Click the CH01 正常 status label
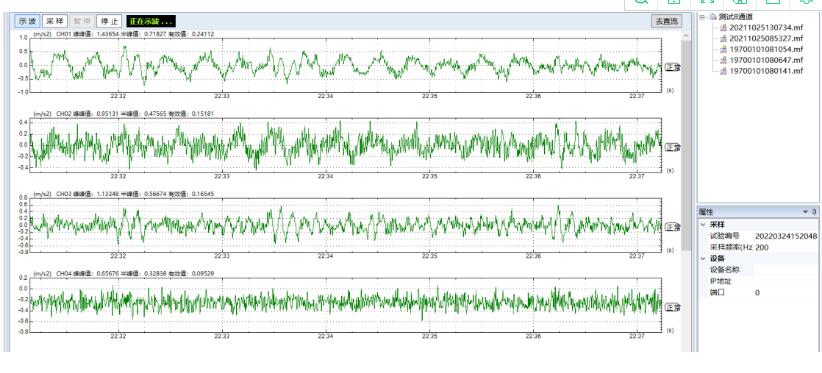Viewport: 822px width, 373px height. pos(673,67)
